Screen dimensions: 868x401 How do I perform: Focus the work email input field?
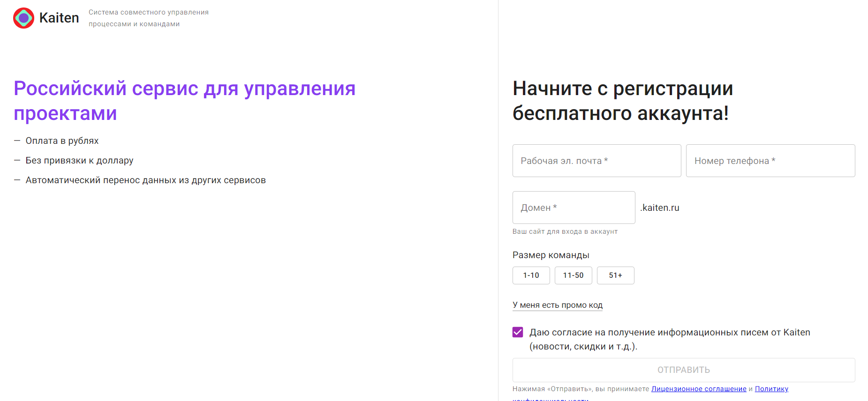[x=596, y=161]
